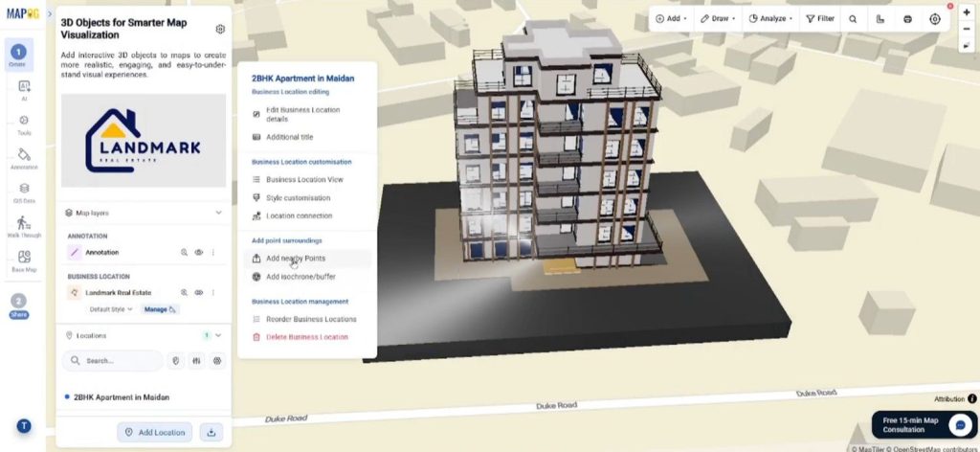Open the Base Map selector
Screen dimensions: 980x452
24,260
